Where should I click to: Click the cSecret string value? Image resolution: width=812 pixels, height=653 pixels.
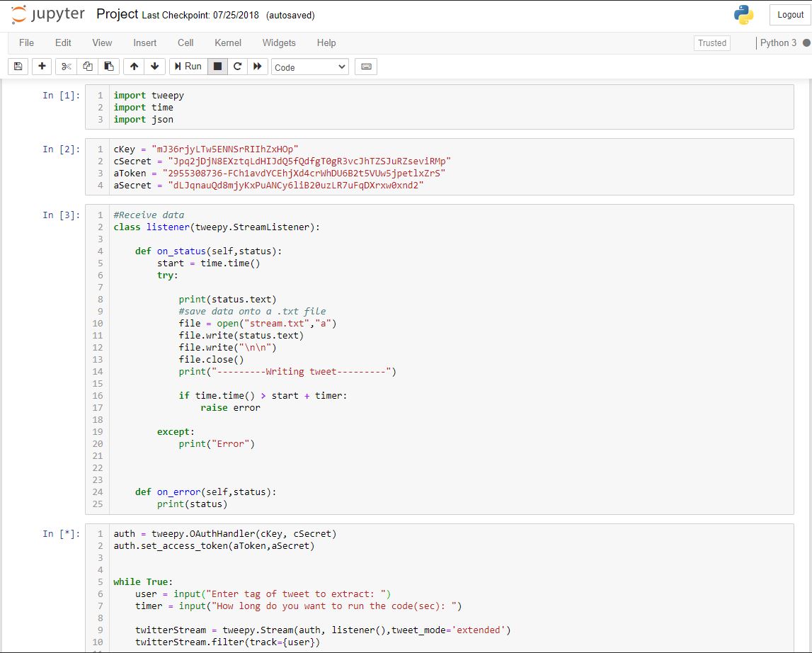click(309, 161)
